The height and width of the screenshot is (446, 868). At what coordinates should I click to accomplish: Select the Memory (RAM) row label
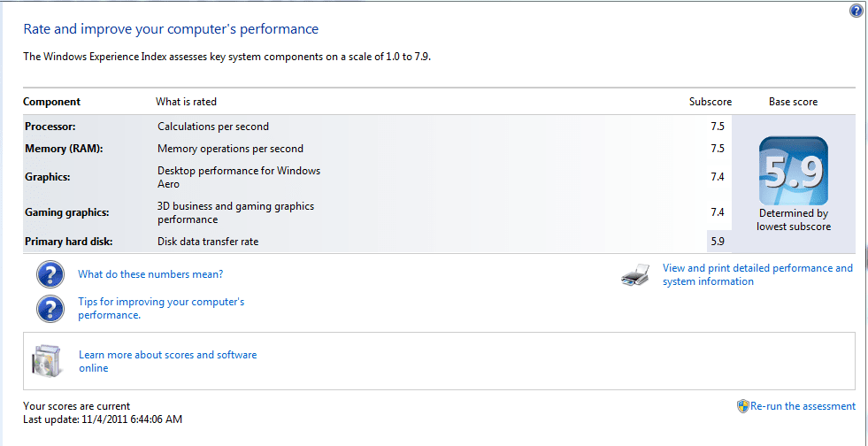tap(65, 149)
